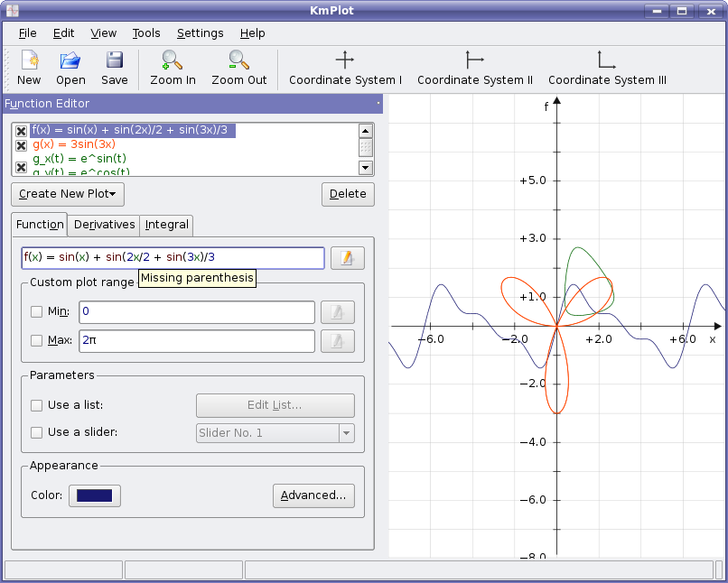Uncheck the f(x) function visibility checkbox
The width and height of the screenshot is (728, 583).
(x=22, y=131)
